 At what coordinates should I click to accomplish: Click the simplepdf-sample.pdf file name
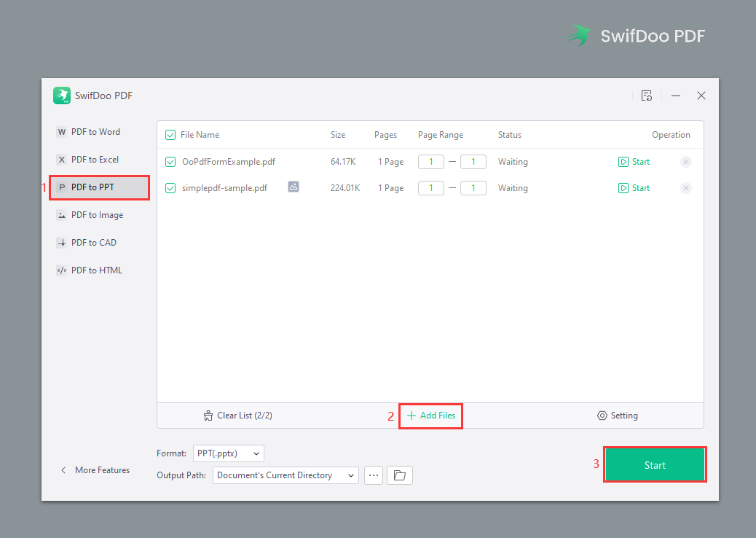pos(224,187)
